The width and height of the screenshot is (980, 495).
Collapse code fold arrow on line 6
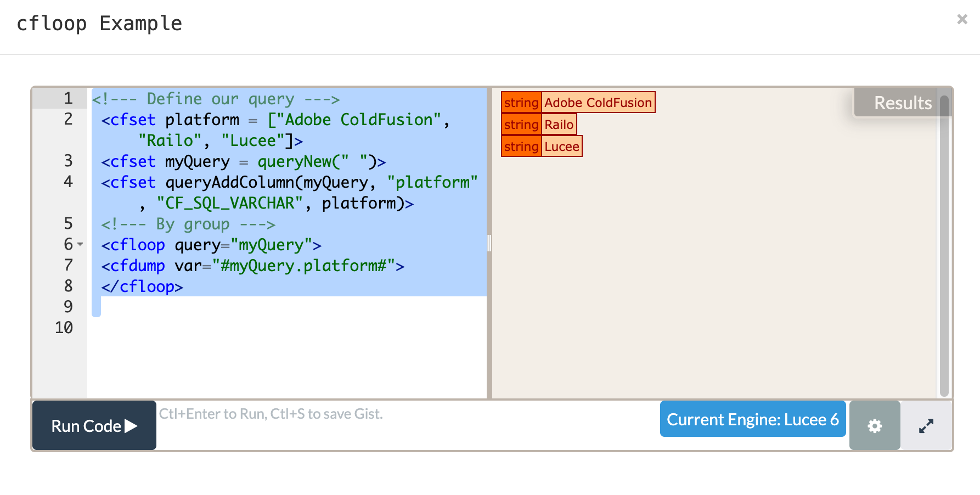[x=80, y=244]
